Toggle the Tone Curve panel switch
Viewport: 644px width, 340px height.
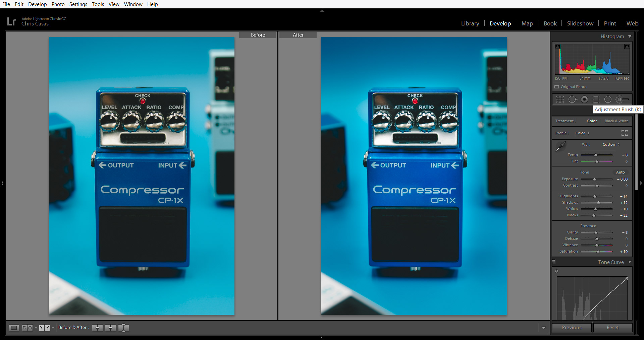coord(554,261)
